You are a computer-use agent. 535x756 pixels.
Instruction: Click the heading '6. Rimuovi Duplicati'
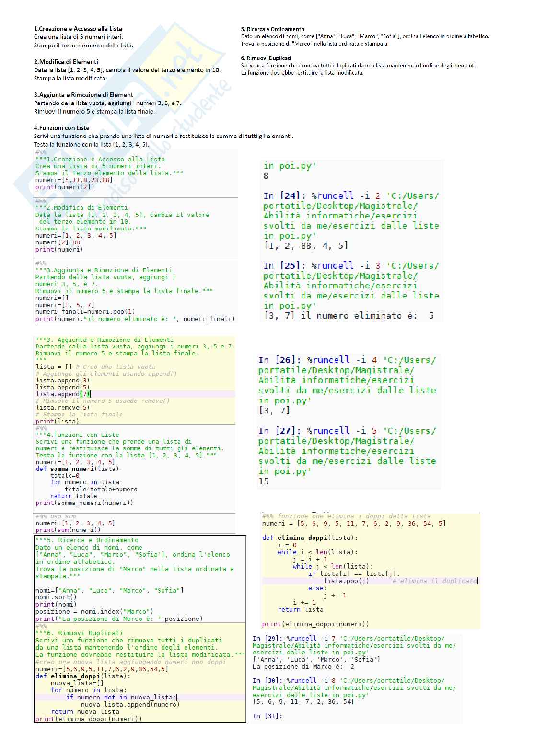click(266, 58)
